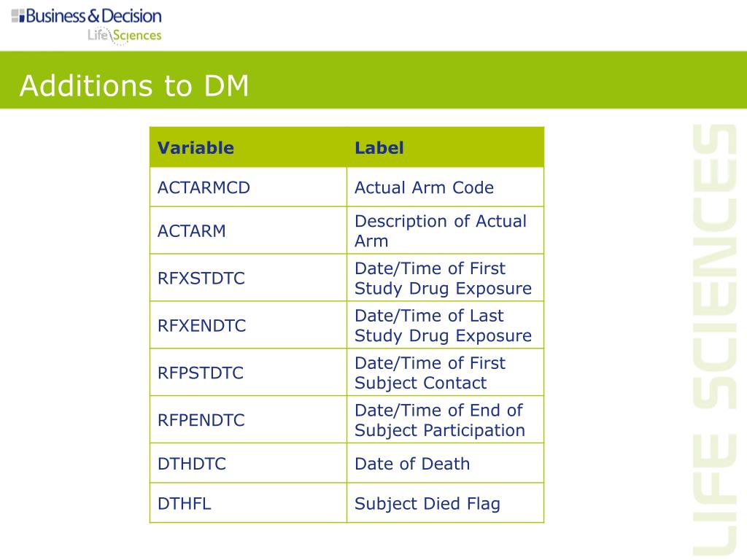Select the Actual Arm Code label
This screenshot has width=747, height=560.
point(424,187)
